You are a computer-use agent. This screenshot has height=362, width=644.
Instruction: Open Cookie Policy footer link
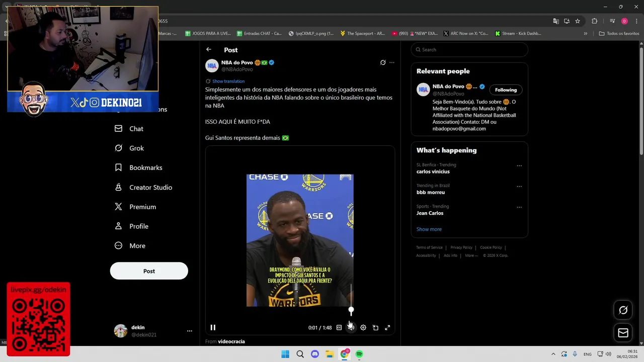click(491, 247)
